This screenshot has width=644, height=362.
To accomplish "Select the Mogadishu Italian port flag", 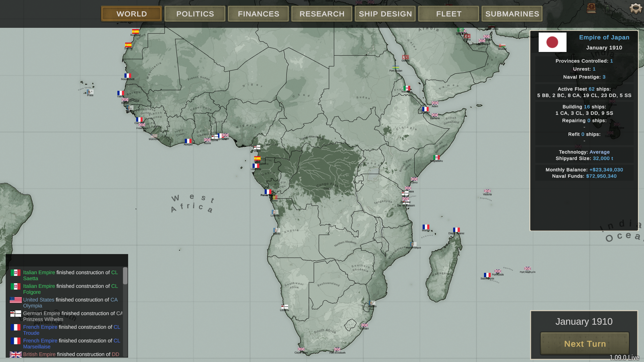I will click(x=436, y=158).
